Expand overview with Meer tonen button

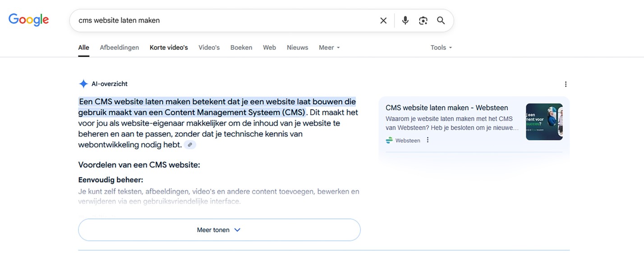click(x=219, y=230)
